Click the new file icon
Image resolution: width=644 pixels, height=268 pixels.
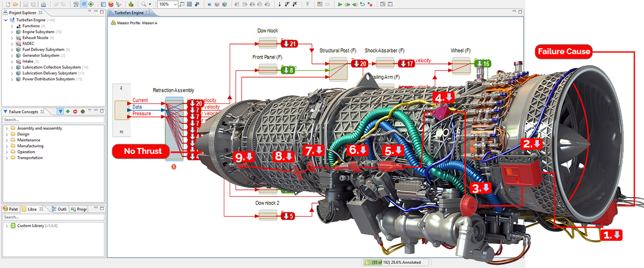[x=7, y=4]
